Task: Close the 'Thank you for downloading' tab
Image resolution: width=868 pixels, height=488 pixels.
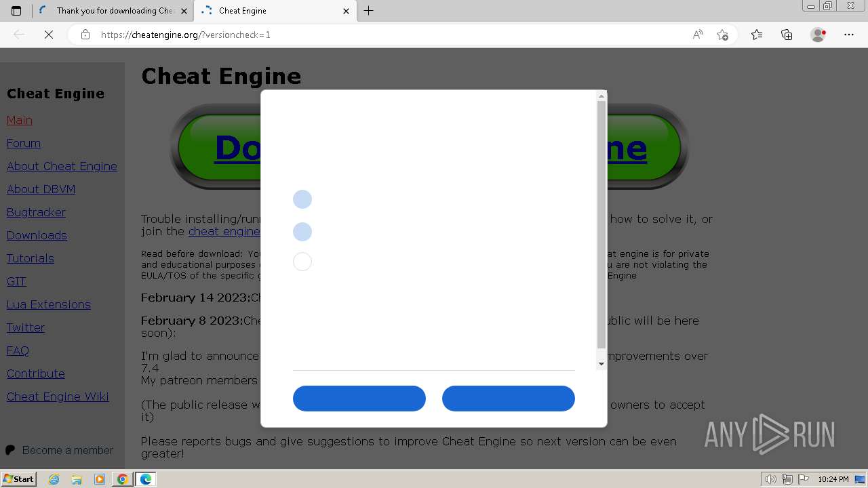Action: tap(184, 11)
